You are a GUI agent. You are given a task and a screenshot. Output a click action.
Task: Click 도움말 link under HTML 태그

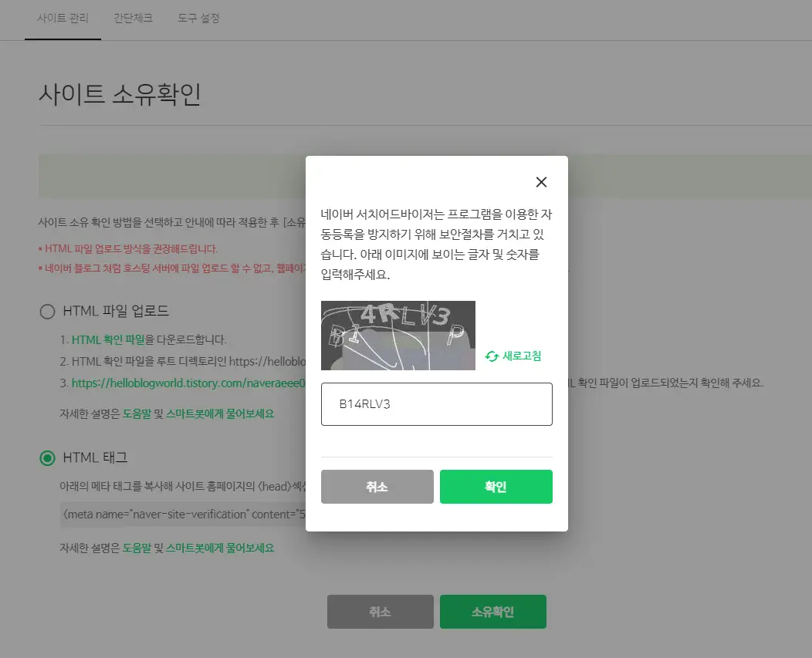pyautogui.click(x=137, y=548)
